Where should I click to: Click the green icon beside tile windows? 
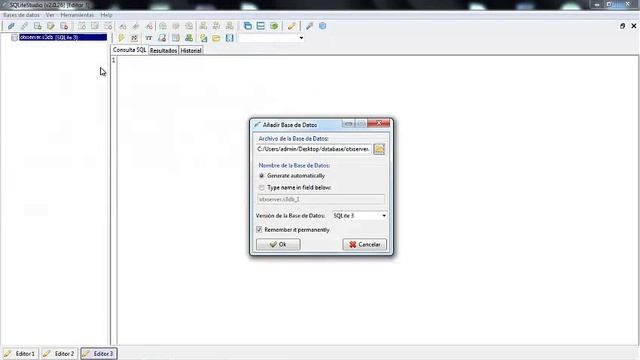pos(274,26)
